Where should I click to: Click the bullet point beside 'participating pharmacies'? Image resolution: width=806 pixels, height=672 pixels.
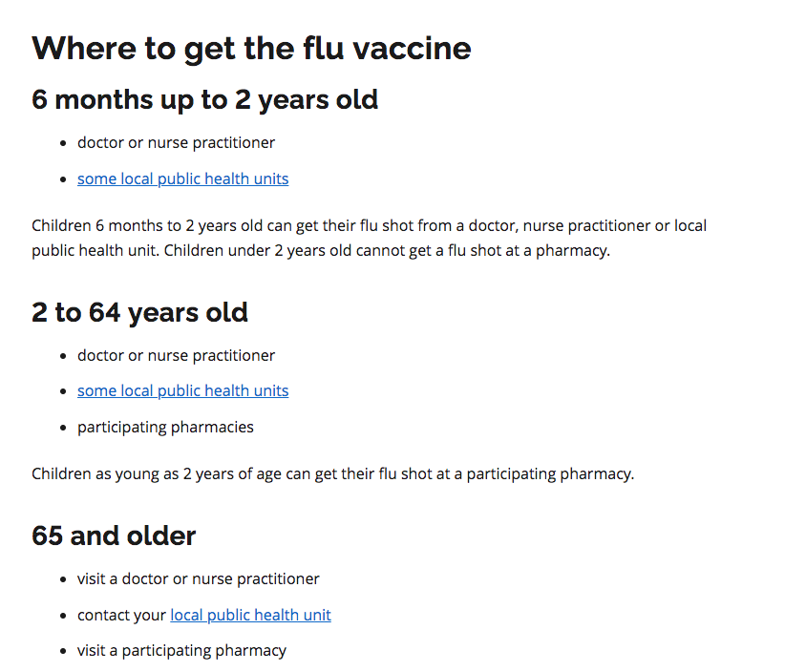[x=63, y=428]
